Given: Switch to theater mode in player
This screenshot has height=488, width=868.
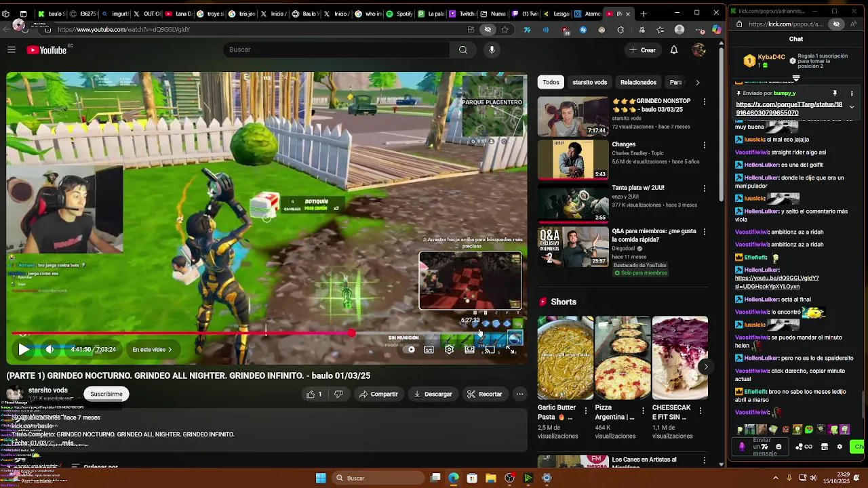Looking at the screenshot, I should tap(469, 350).
